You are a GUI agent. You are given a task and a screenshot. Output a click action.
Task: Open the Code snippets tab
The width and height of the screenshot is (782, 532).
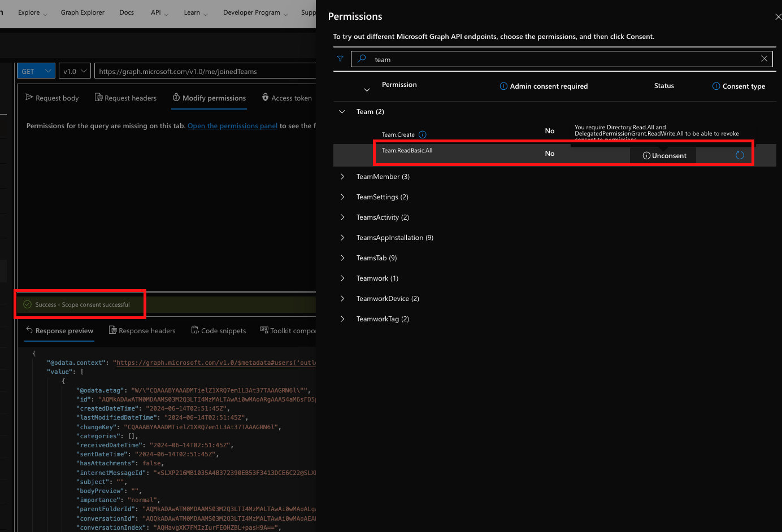218,330
